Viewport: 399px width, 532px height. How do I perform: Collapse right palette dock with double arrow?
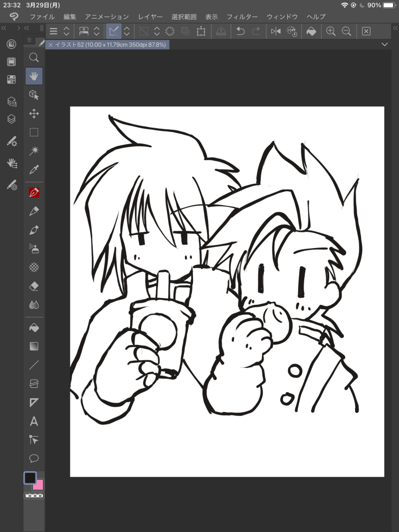396,28
